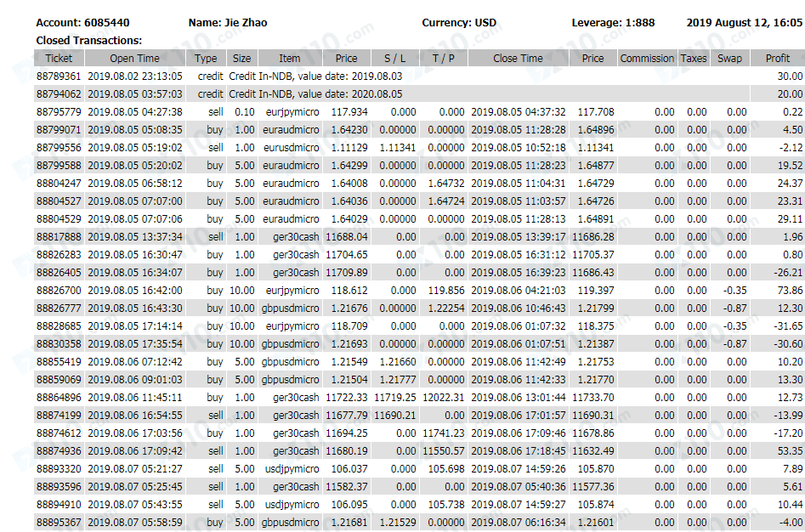The image size is (805, 532).
Task: Click close time 2019.08.05 16:39:23
Action: (518, 273)
